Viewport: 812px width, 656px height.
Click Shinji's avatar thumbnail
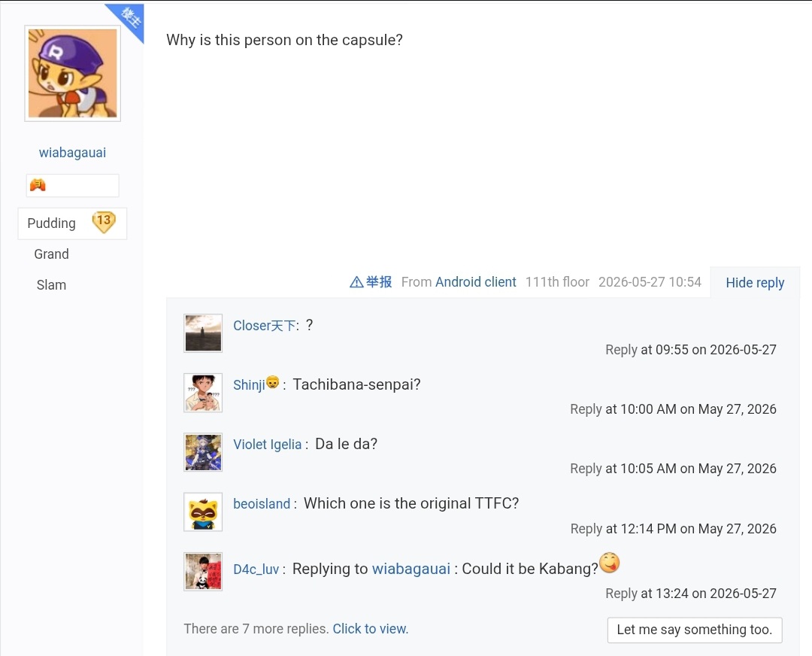203,393
